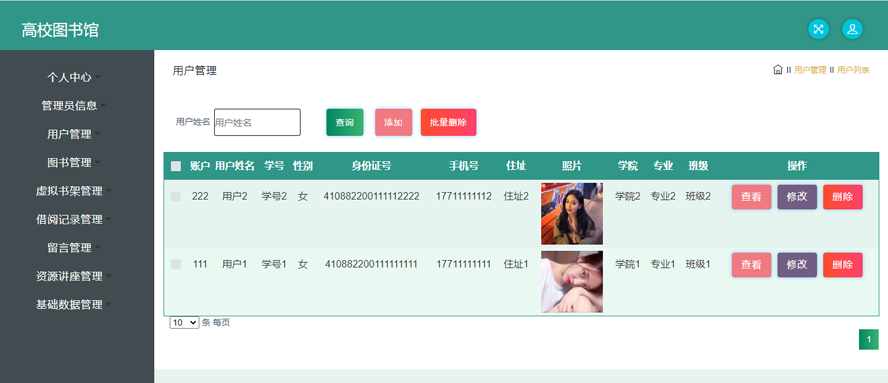Click the fullscreen toggle icon in header
Image resolution: width=888 pixels, height=383 pixels.
(818, 29)
